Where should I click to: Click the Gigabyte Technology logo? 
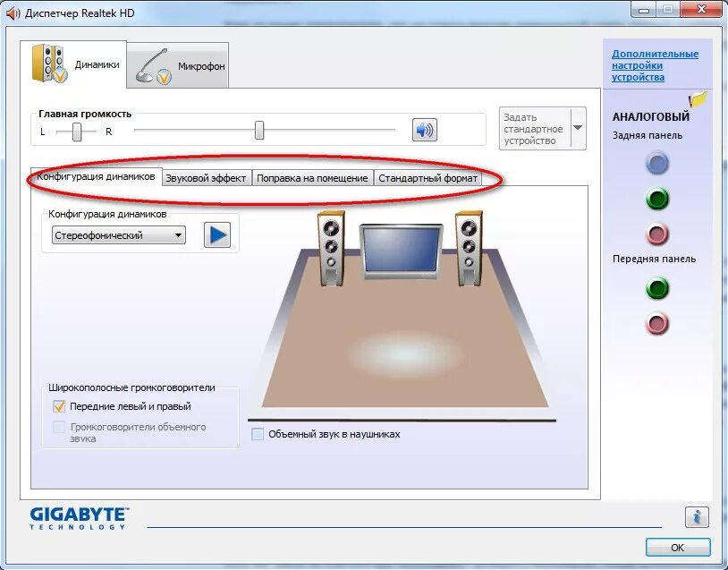(x=79, y=518)
